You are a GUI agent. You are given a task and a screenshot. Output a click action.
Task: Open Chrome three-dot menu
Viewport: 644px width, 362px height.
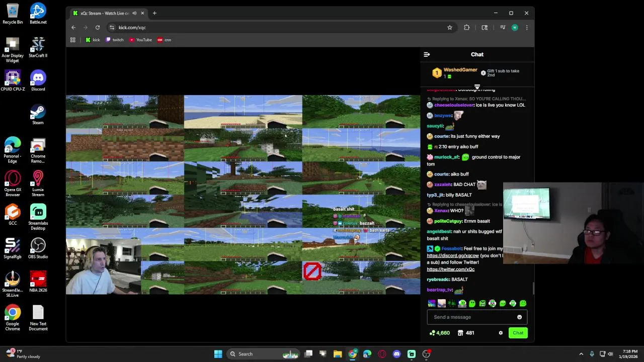tap(527, 28)
